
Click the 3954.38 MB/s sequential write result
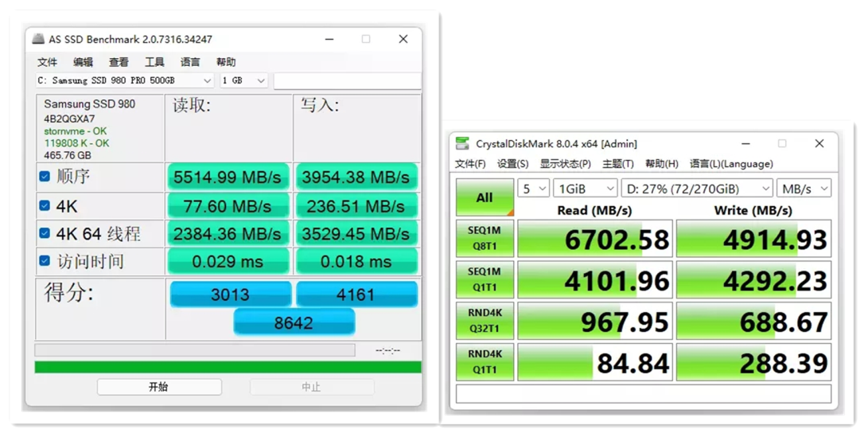click(356, 177)
